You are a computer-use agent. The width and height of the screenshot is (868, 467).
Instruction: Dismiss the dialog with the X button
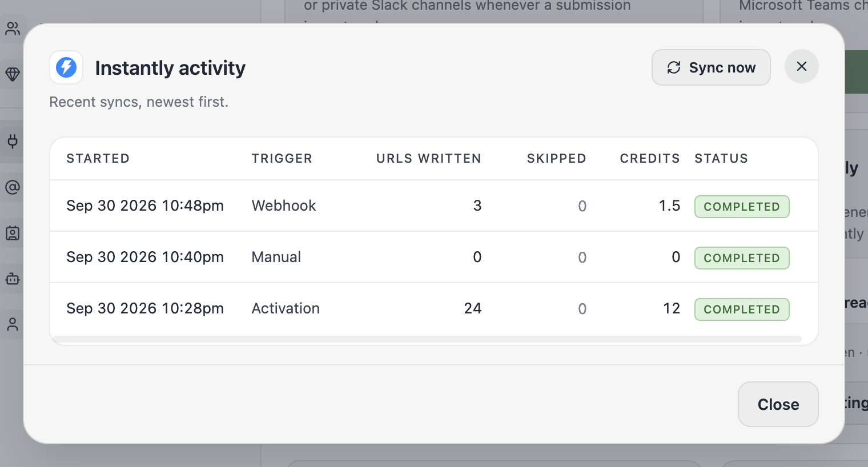point(802,67)
